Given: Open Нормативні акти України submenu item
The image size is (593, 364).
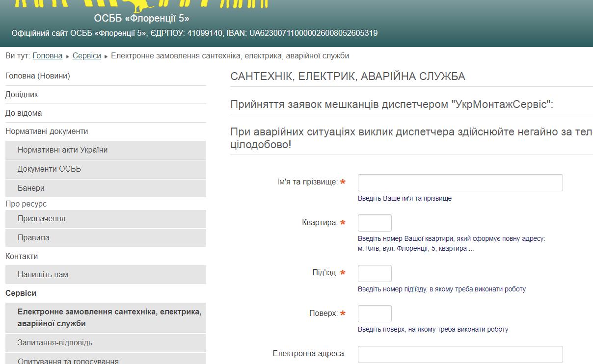Looking at the screenshot, I should coord(106,150).
